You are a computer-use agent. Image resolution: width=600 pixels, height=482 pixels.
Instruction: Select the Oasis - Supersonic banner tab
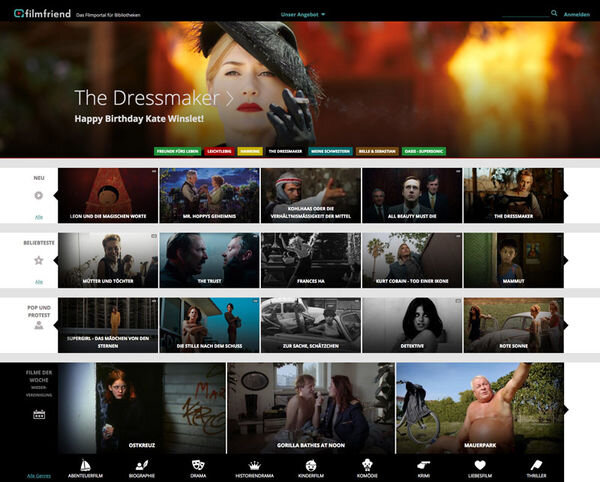(424, 151)
